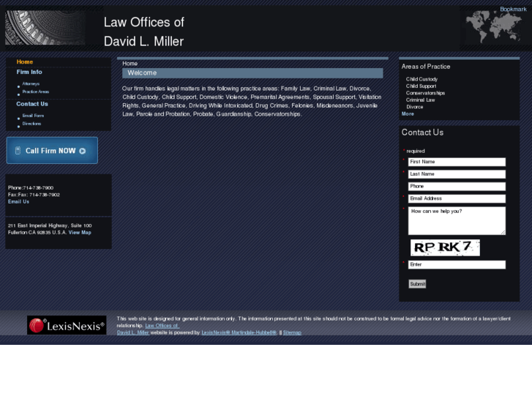
Task: Open the Email Form page
Action: [33, 116]
